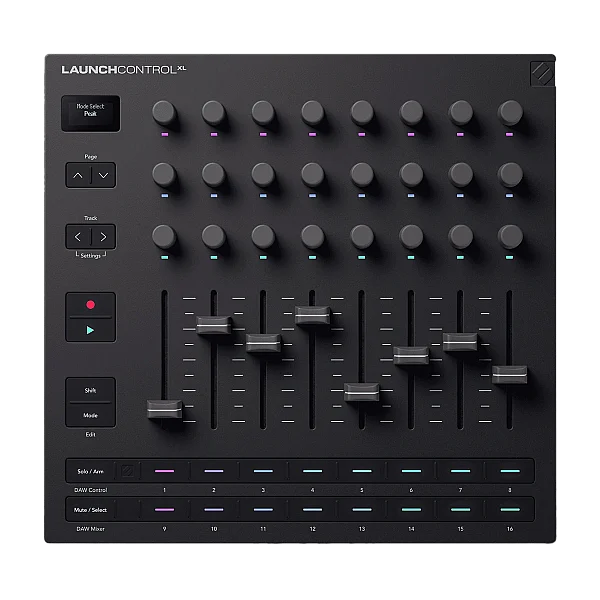The image size is (600, 600).
Task: Click fifth knob in pink-LED top row
Action: [x=362, y=113]
